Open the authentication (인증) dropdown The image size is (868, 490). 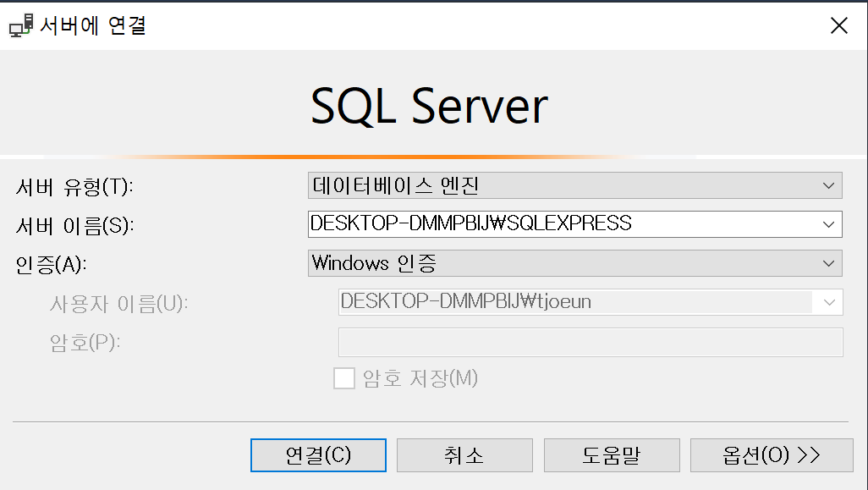pos(574,263)
